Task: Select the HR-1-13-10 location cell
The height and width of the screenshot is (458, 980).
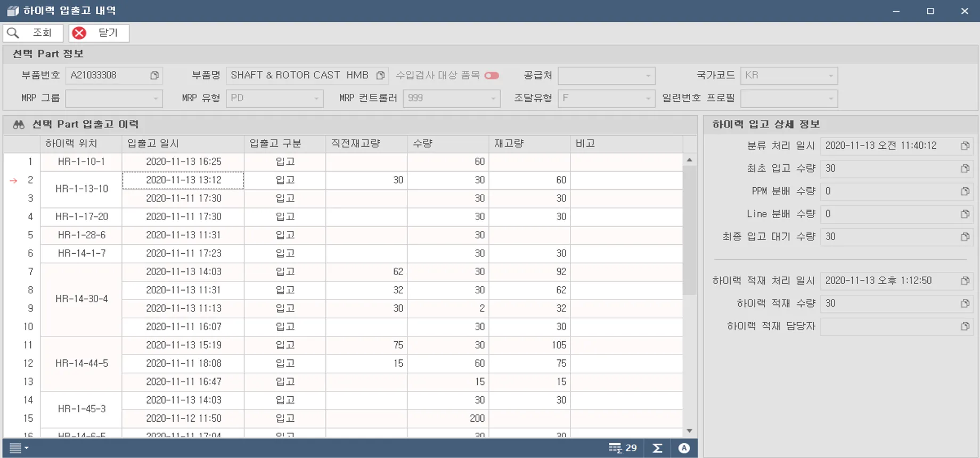Action: [x=81, y=189]
